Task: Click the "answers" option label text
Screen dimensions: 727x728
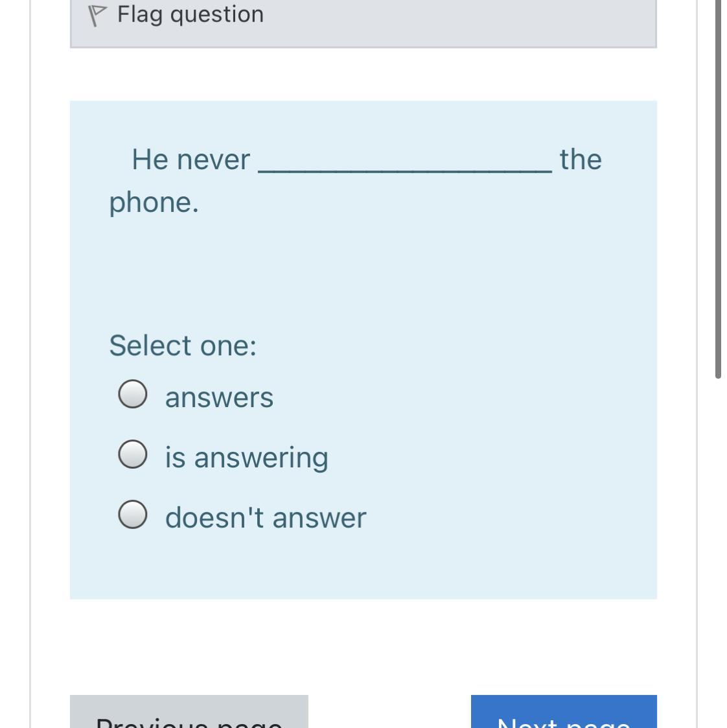Action: 219,397
